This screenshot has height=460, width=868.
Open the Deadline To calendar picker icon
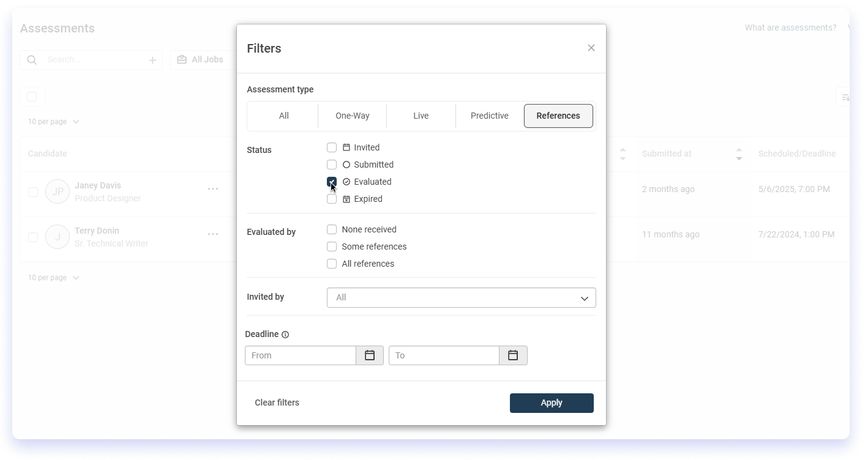pyautogui.click(x=513, y=355)
